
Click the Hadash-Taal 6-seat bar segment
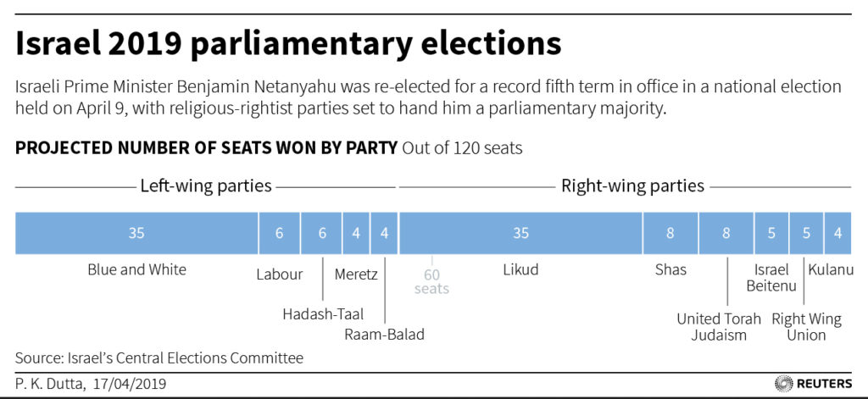[x=322, y=234]
